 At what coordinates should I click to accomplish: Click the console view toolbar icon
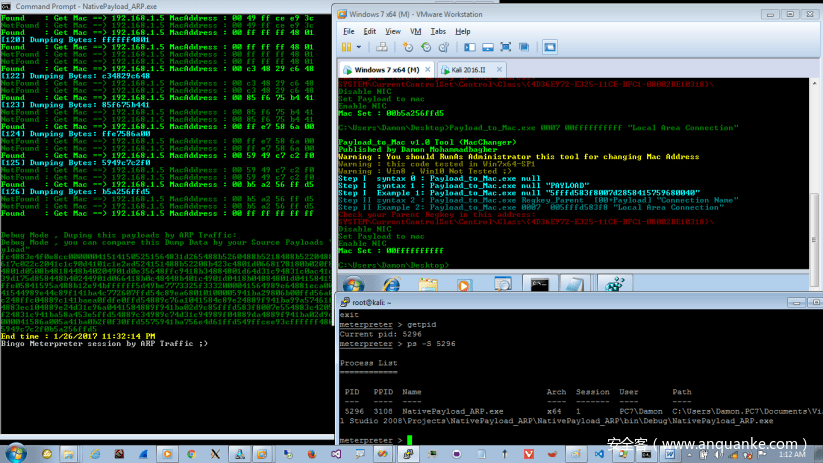[x=550, y=47]
